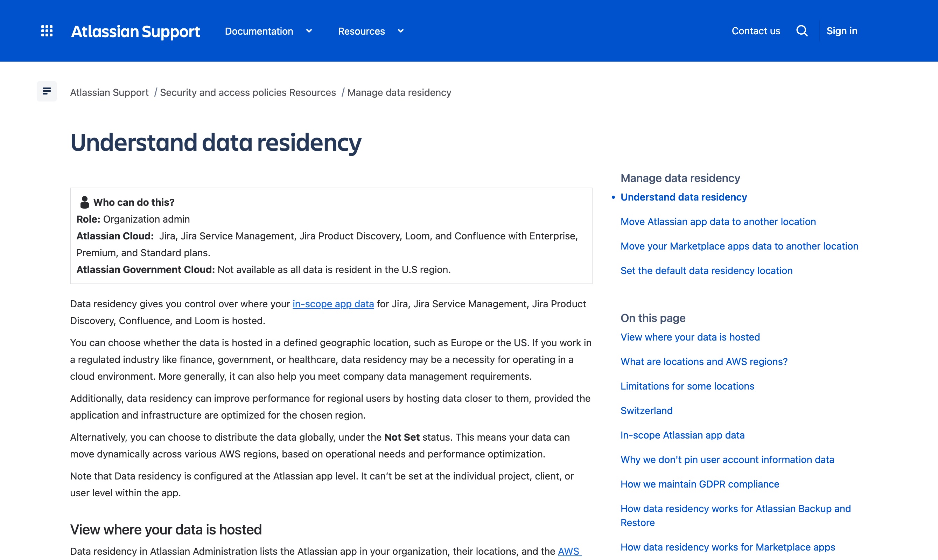
Task: Jump to Atlassian Backup and Restore section link
Action: pos(735,516)
